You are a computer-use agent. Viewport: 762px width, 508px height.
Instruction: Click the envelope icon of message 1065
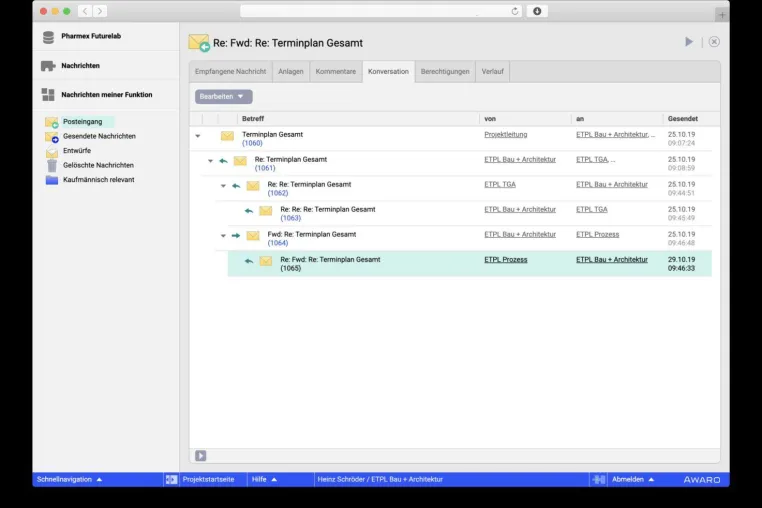coord(265,261)
